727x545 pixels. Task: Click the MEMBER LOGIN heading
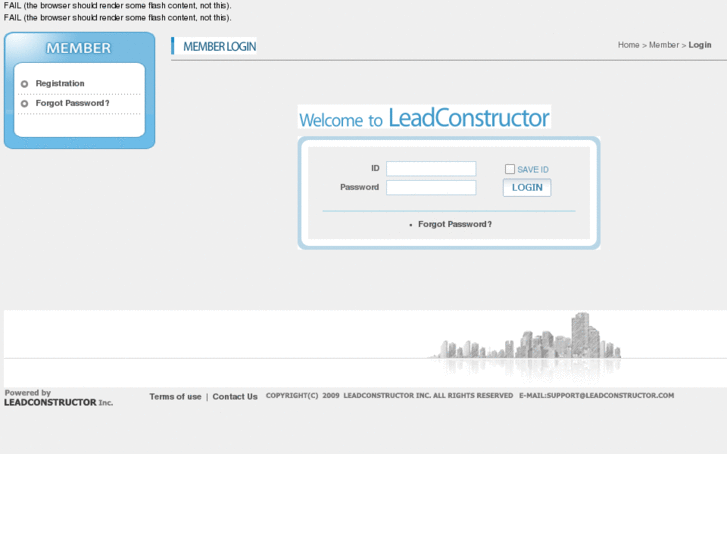[x=219, y=46]
